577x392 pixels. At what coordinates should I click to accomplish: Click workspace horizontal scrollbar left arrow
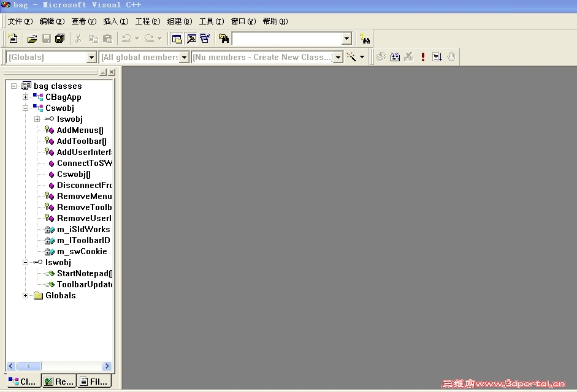pyautogui.click(x=11, y=366)
